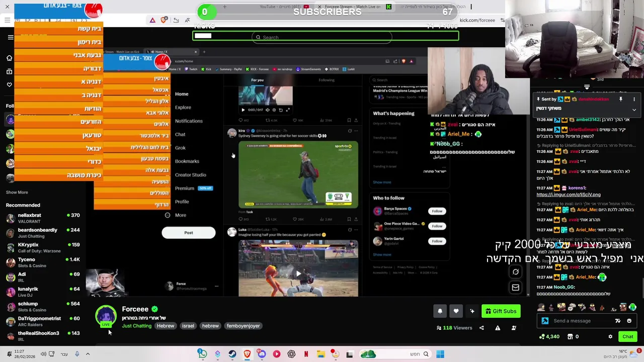The height and width of the screenshot is (362, 644).
Task: Open File Explorer from taskbar
Action: (x=320, y=354)
